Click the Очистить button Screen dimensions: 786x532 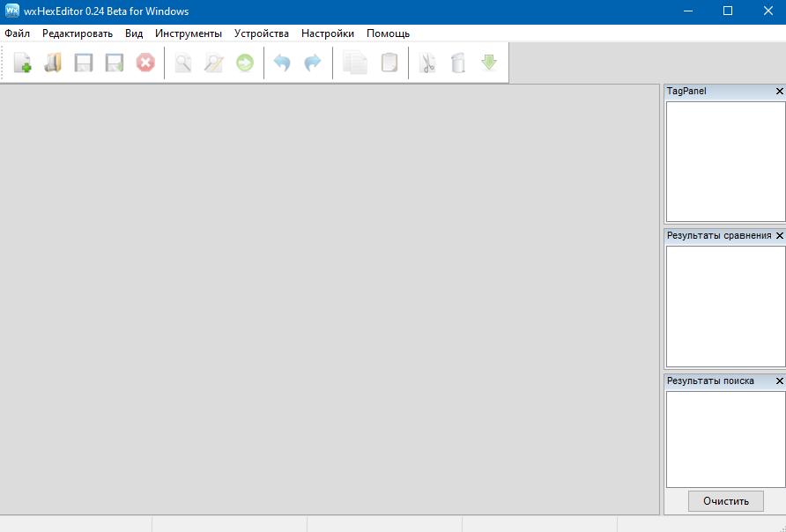726,501
